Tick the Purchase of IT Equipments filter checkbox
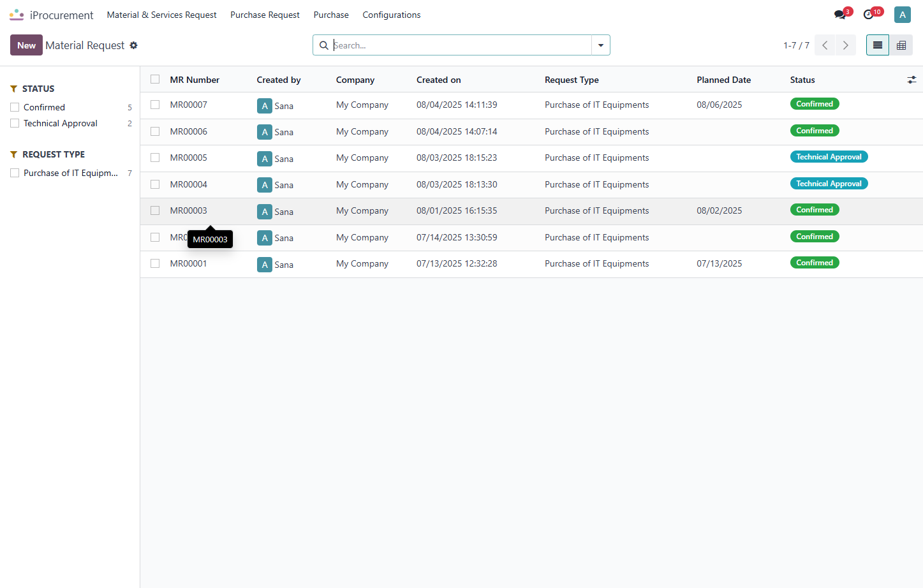Image resolution: width=923 pixels, height=588 pixels. 15,173
